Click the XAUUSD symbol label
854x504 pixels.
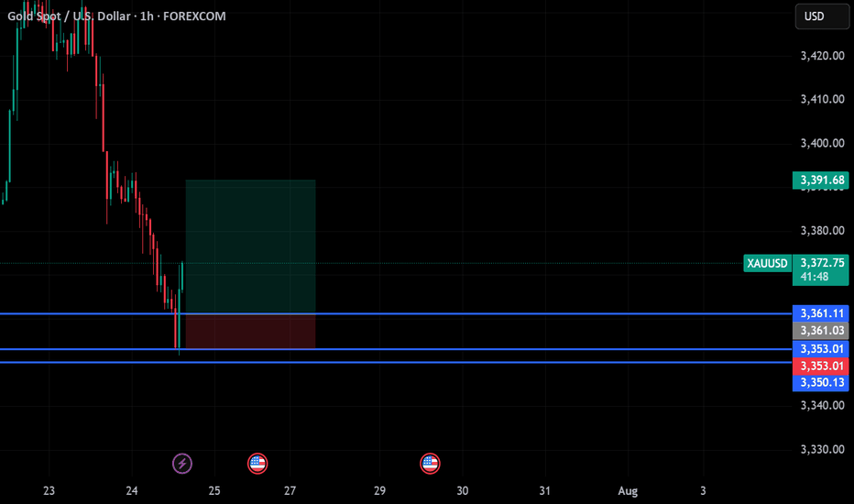(x=767, y=264)
